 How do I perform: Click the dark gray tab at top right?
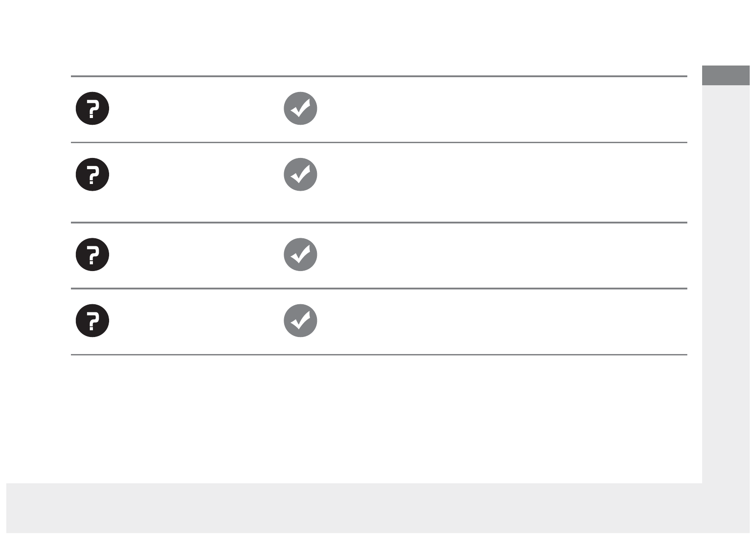725,75
